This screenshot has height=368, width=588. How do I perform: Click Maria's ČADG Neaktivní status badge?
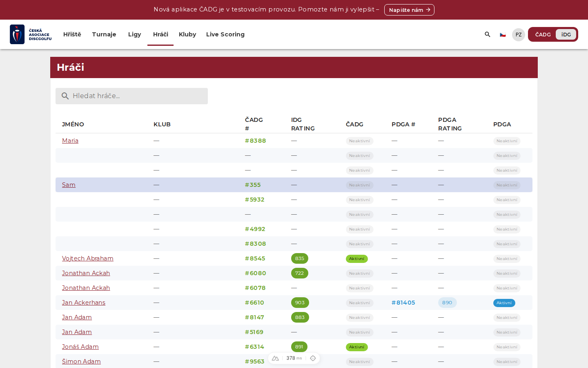tap(360, 141)
